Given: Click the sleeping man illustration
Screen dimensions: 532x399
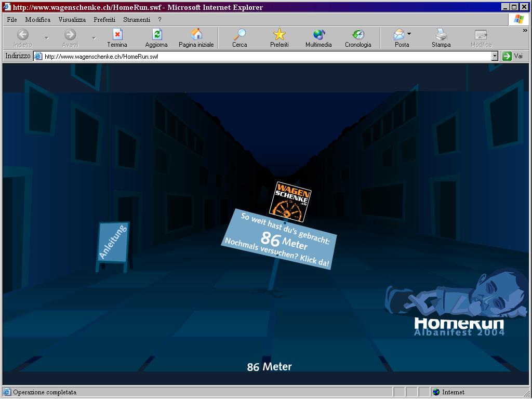Looking at the screenshot, I should click(x=457, y=292).
